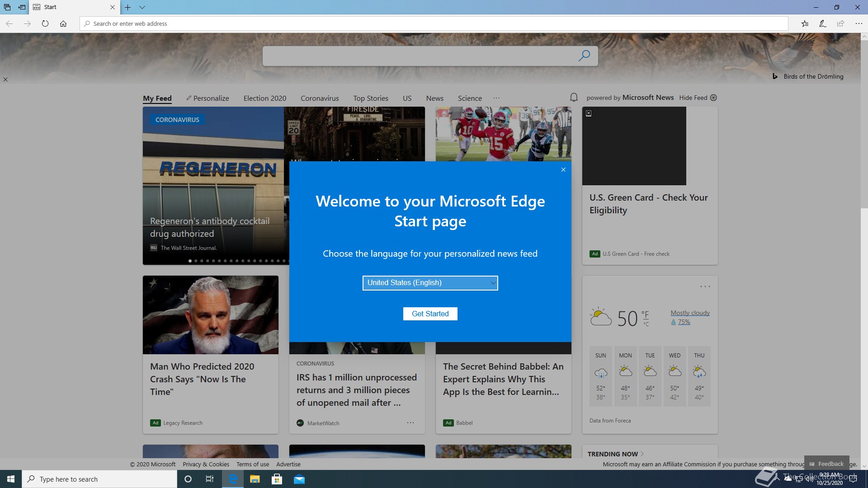
Task: Click the Edge icon in the taskbar
Action: [x=233, y=479]
